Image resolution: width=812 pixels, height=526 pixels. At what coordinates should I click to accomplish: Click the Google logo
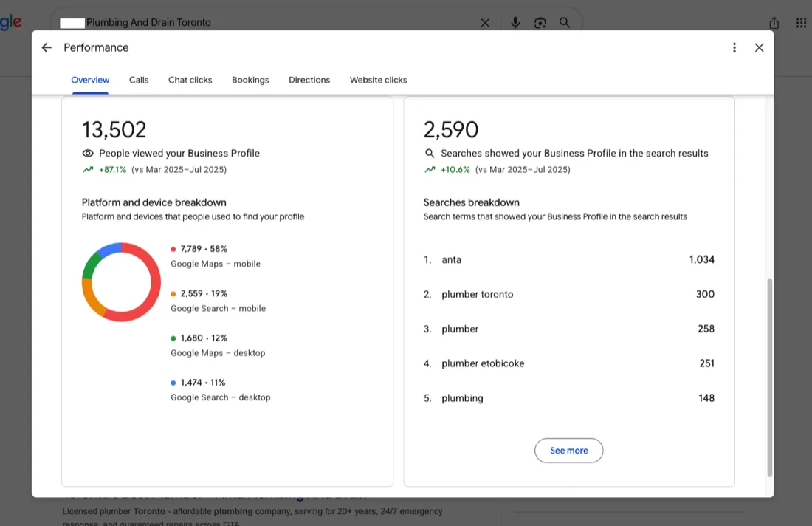[x=10, y=22]
